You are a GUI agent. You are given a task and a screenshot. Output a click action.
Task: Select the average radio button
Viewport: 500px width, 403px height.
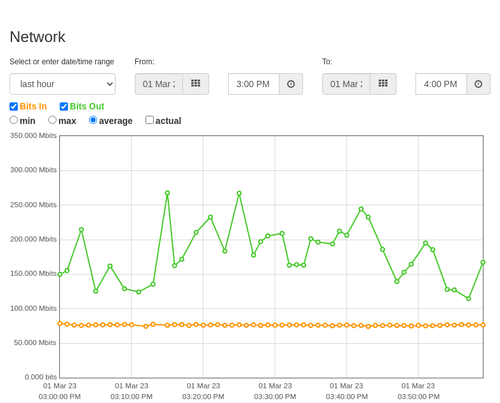click(x=93, y=120)
